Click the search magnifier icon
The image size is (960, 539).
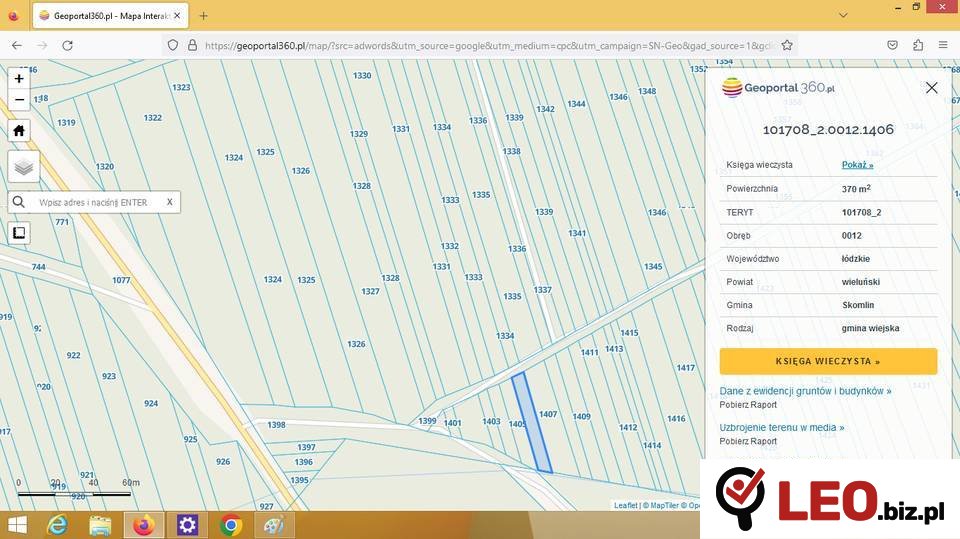pos(19,202)
